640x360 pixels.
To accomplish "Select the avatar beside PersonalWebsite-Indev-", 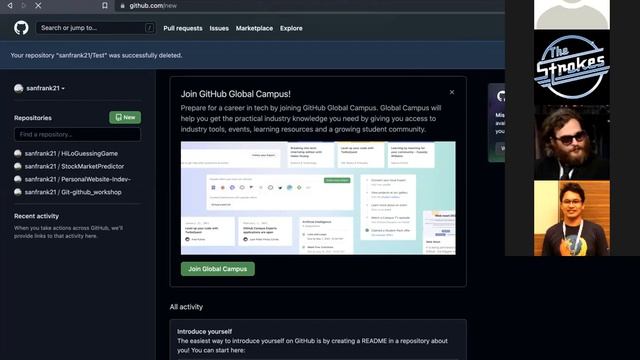I will coord(18,179).
